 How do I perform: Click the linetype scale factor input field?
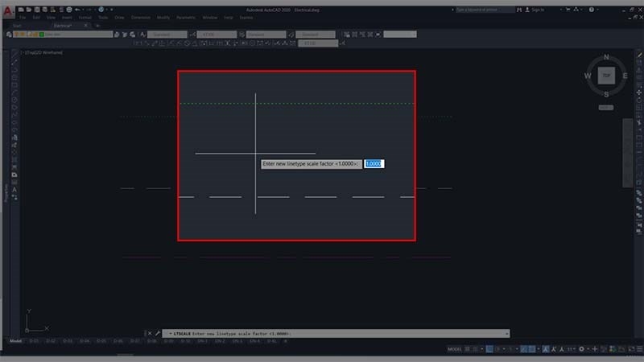tap(374, 164)
